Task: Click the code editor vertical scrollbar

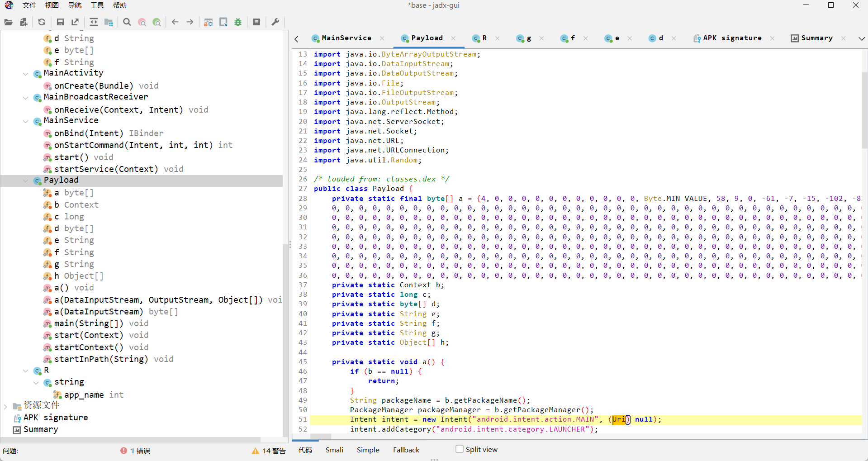Action: click(864, 111)
